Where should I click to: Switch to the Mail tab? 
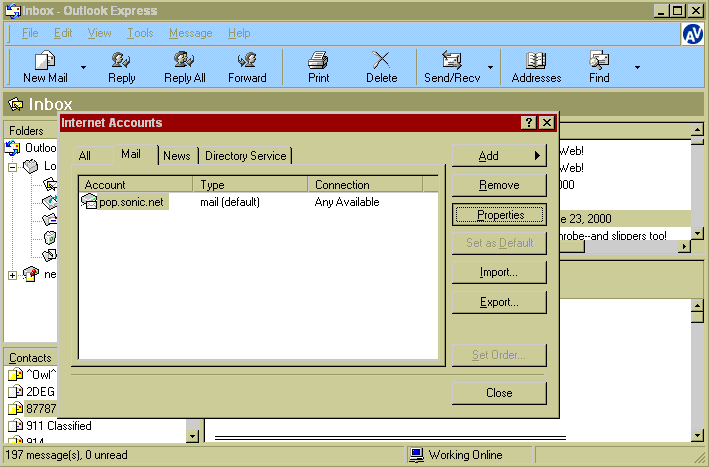click(131, 154)
